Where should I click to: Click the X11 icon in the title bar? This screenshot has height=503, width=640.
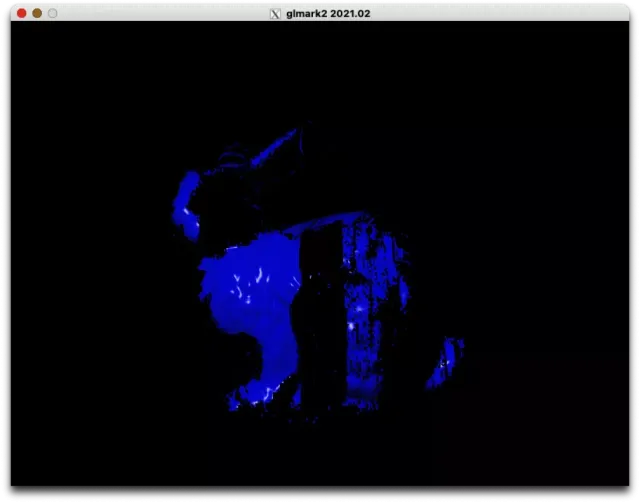(x=275, y=14)
